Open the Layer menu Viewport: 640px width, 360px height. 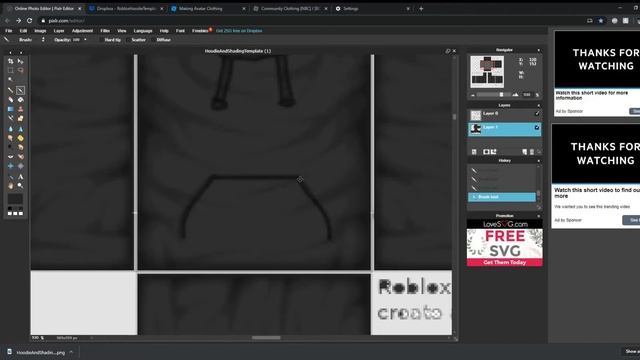59,31
